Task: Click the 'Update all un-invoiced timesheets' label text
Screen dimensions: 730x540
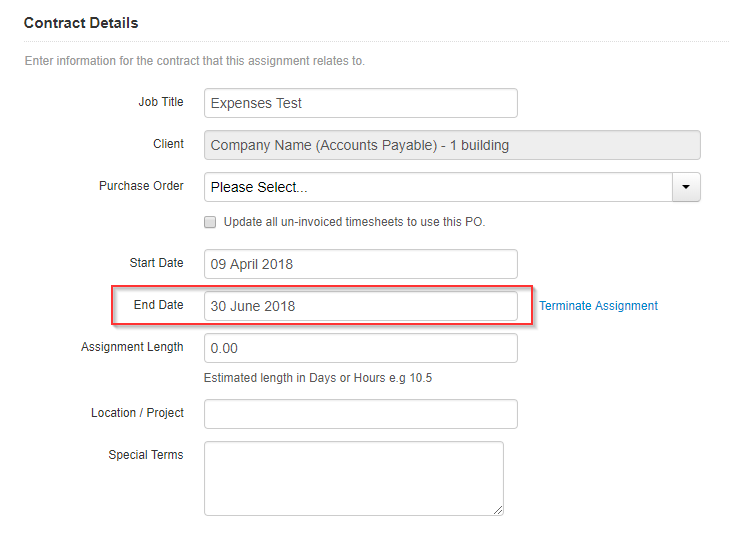Action: click(354, 222)
